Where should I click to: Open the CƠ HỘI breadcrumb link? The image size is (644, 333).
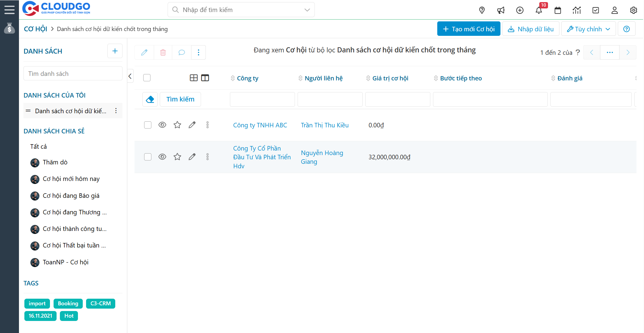35,29
